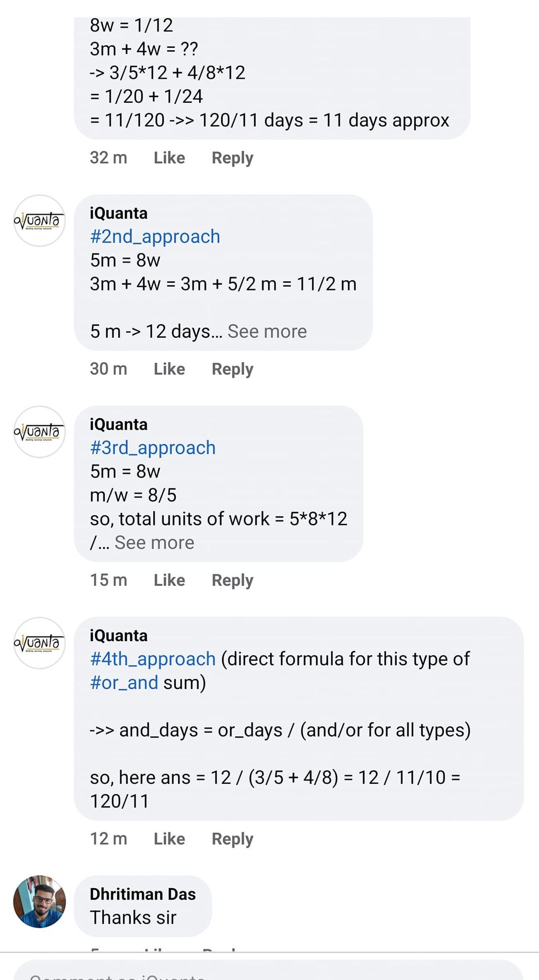Like the 3rd approach comment
This screenshot has height=980, width=539.
(x=169, y=580)
